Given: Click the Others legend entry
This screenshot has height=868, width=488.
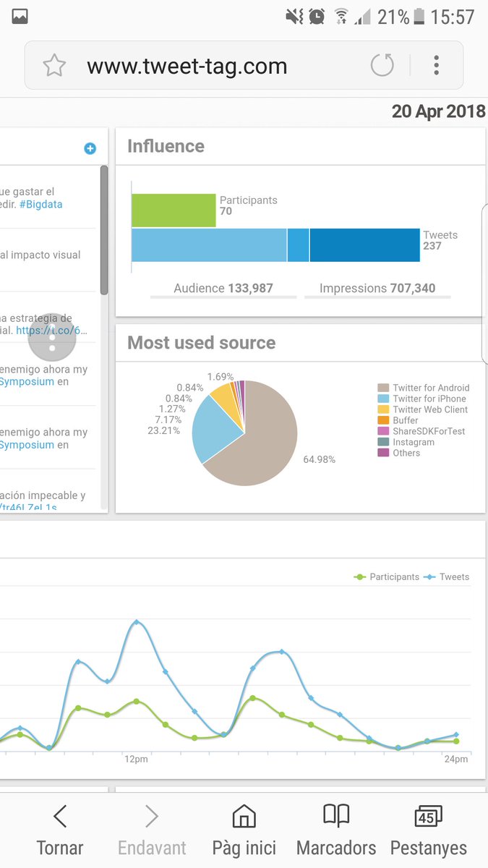Looking at the screenshot, I should coord(399,453).
